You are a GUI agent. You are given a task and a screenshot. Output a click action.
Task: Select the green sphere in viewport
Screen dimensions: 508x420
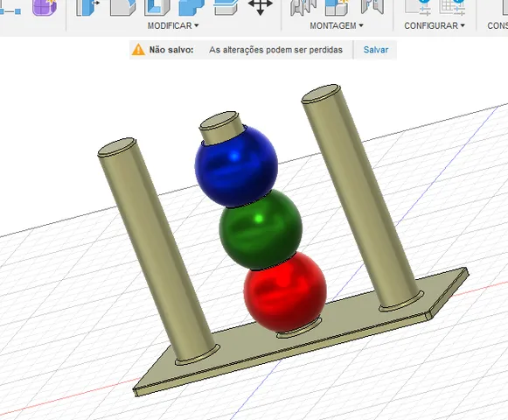[x=261, y=229]
